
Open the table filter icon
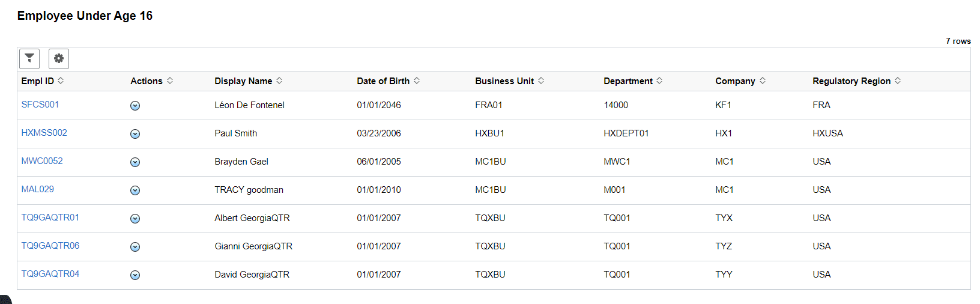(29, 59)
